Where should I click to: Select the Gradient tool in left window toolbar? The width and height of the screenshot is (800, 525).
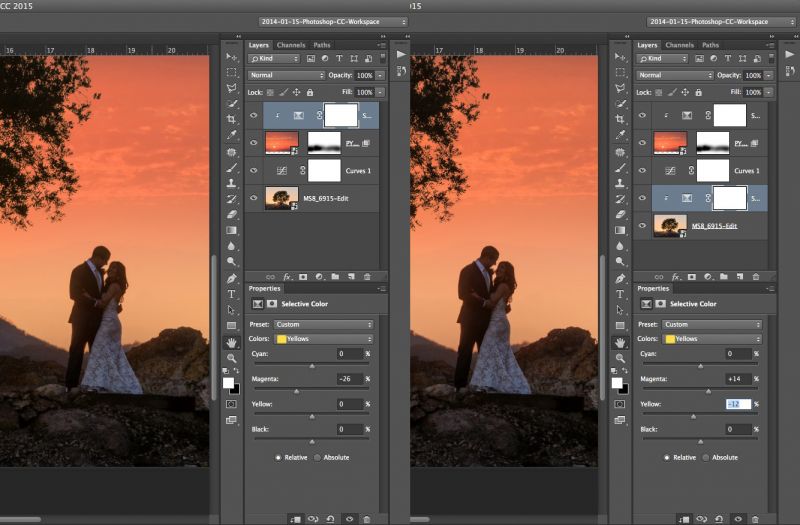click(231, 230)
